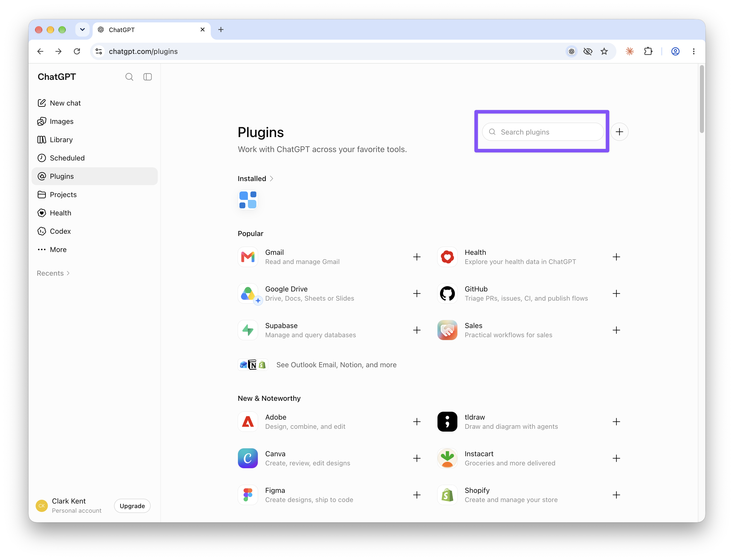Add the Gmail plugin
The image size is (734, 560).
pos(417,257)
